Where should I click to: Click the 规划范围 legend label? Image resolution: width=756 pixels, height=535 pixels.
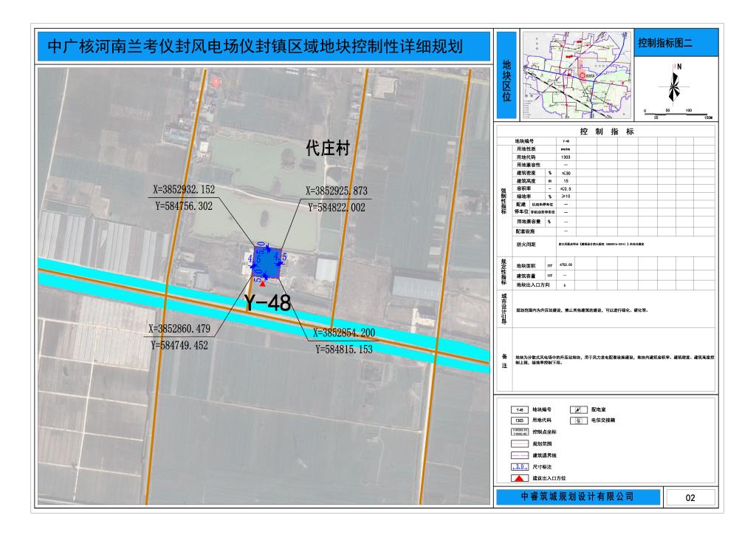(x=542, y=444)
